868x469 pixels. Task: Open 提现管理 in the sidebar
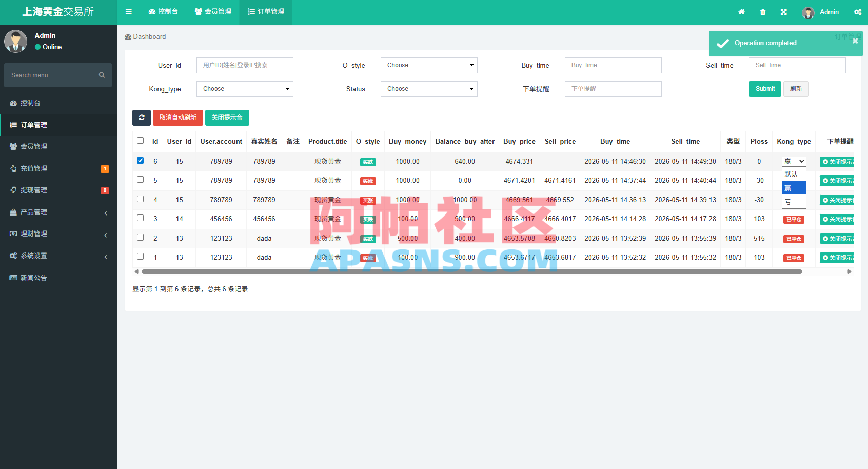(x=58, y=190)
